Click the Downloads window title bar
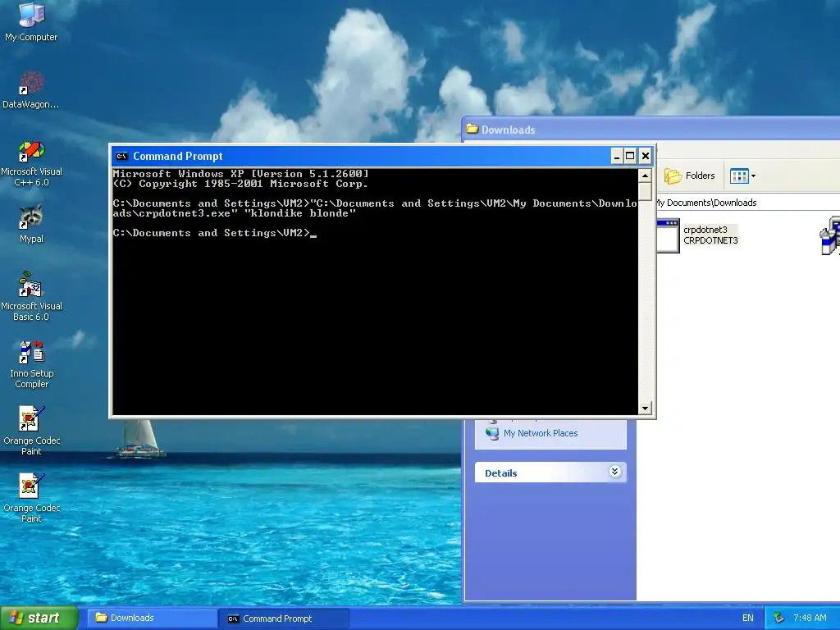This screenshot has height=630, width=840. coord(651,129)
